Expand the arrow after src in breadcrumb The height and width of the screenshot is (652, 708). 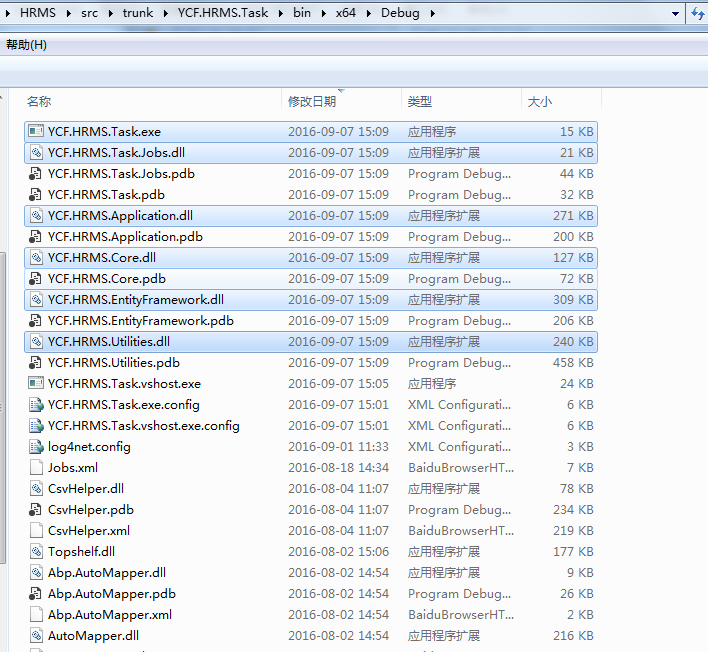tap(110, 14)
